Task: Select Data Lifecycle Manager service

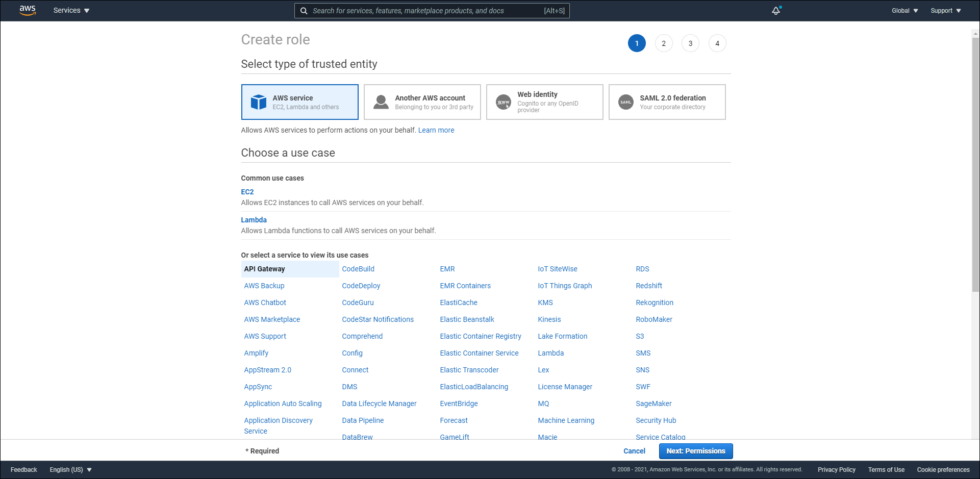Action: (380, 404)
